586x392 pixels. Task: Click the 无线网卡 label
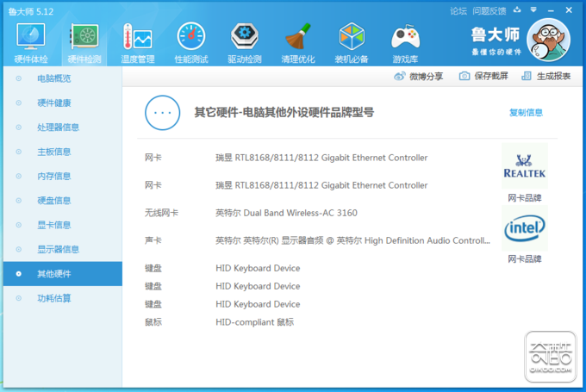161,213
